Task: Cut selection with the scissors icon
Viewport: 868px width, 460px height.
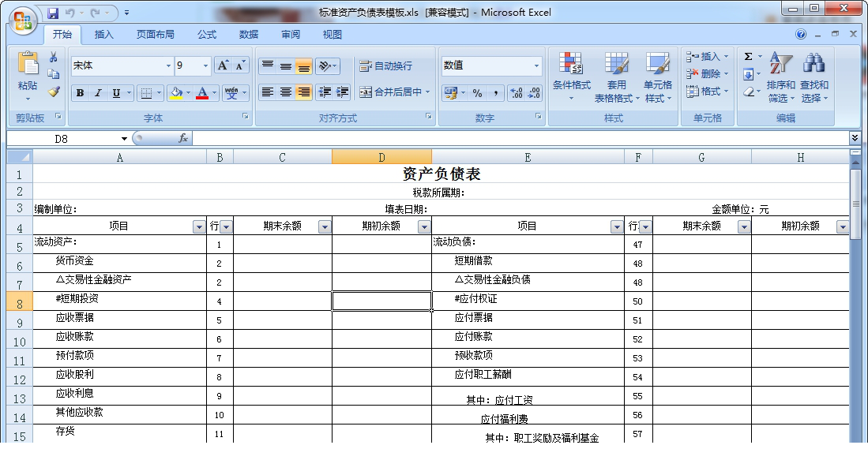Action: pos(53,58)
